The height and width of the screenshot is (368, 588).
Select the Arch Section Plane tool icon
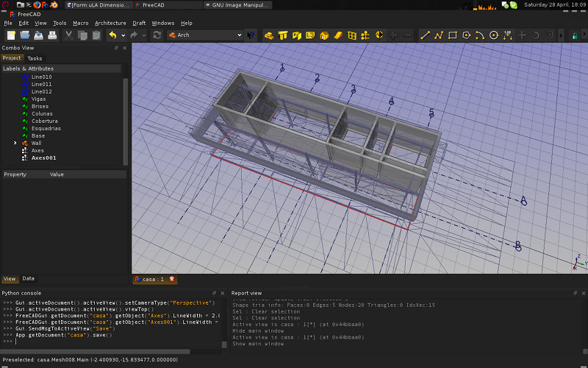click(x=379, y=35)
